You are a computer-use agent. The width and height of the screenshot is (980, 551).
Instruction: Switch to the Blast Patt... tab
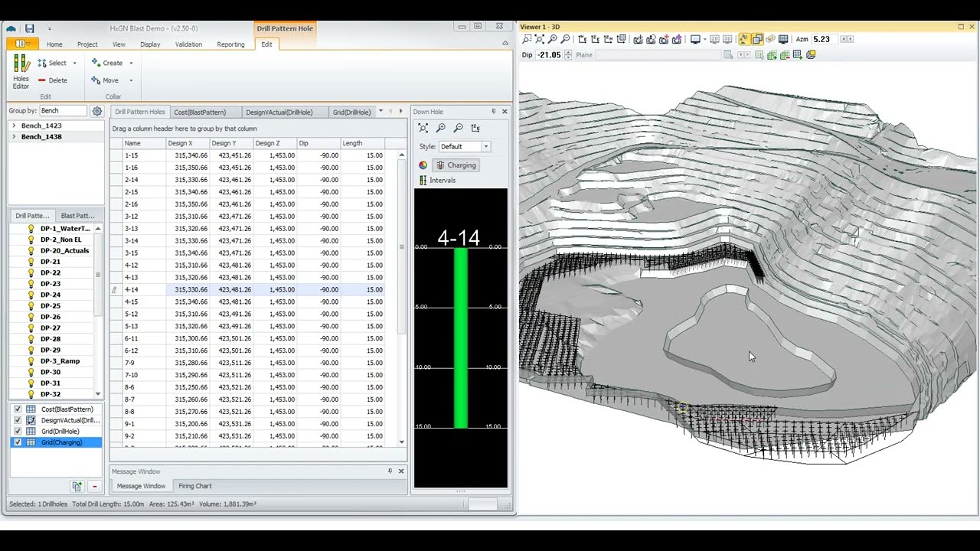(x=78, y=216)
